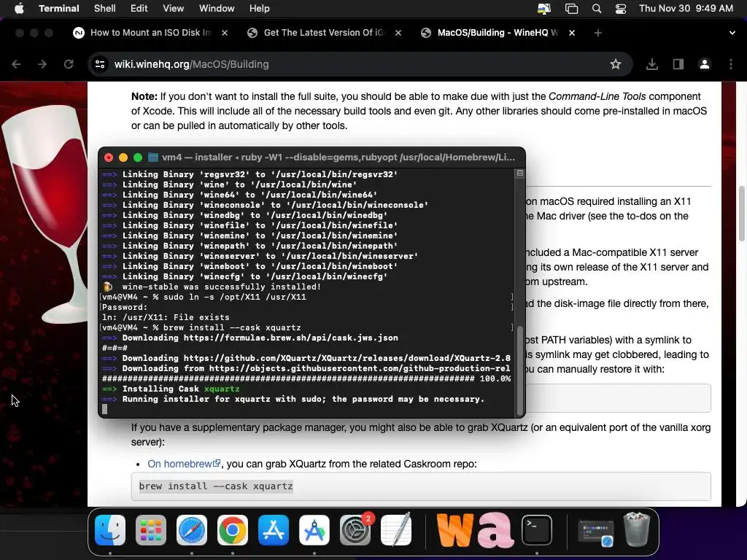Open the Apple menu

[19, 8]
